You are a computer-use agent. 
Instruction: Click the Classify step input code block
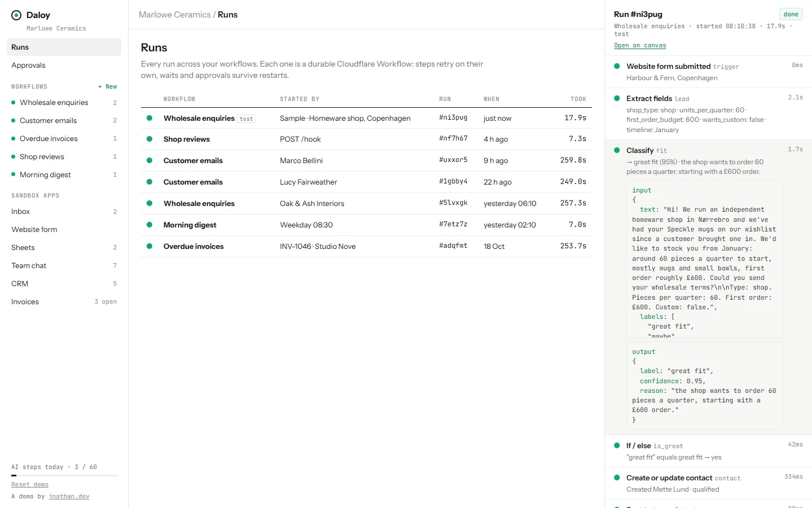(x=705, y=259)
